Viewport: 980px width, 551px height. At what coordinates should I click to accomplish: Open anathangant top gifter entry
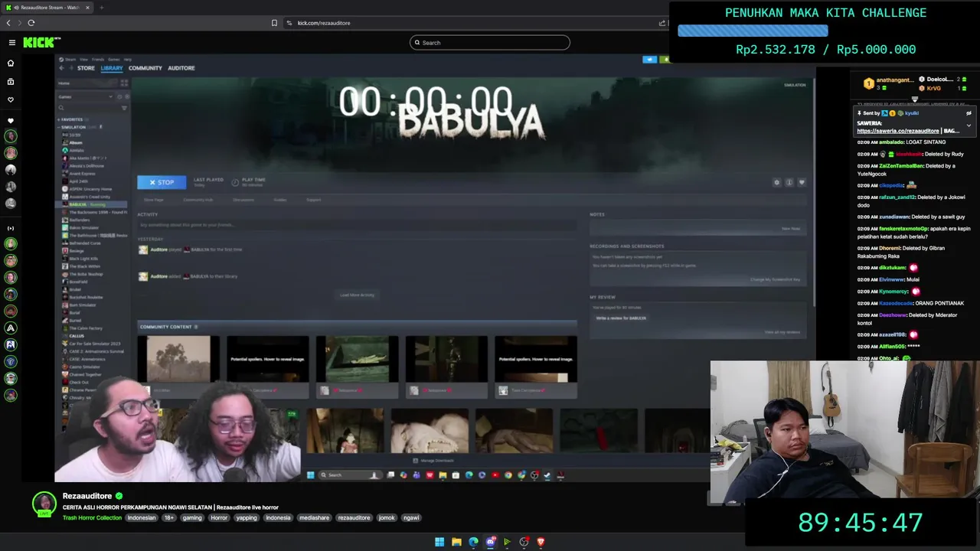click(888, 83)
